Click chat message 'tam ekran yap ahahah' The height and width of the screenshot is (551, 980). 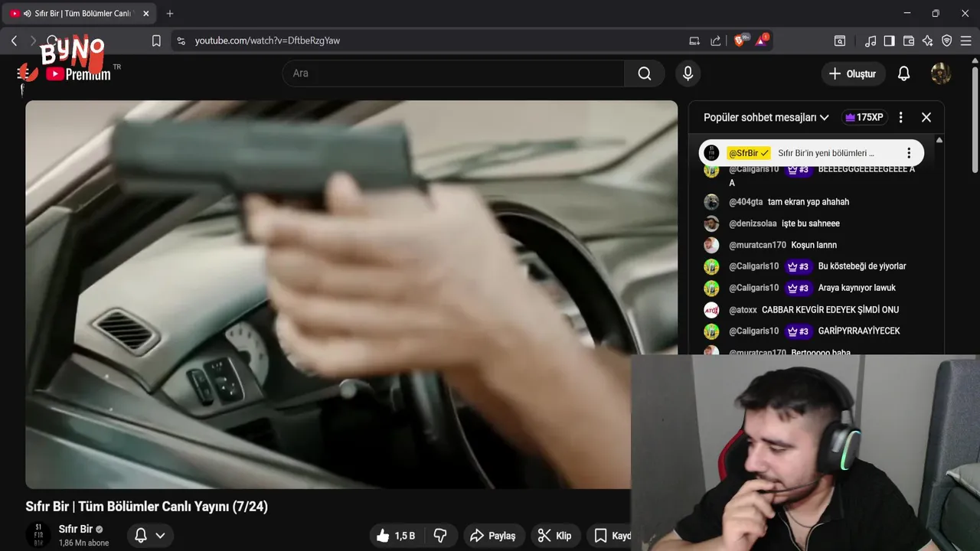click(808, 202)
